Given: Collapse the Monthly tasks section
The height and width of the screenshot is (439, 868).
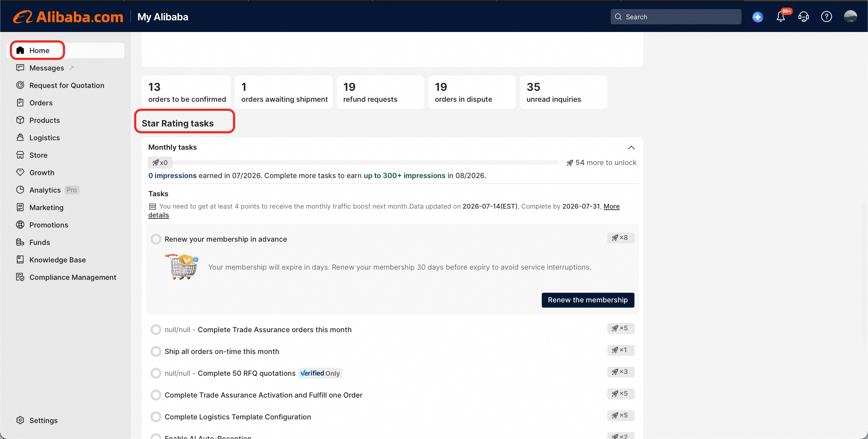Looking at the screenshot, I should (631, 148).
